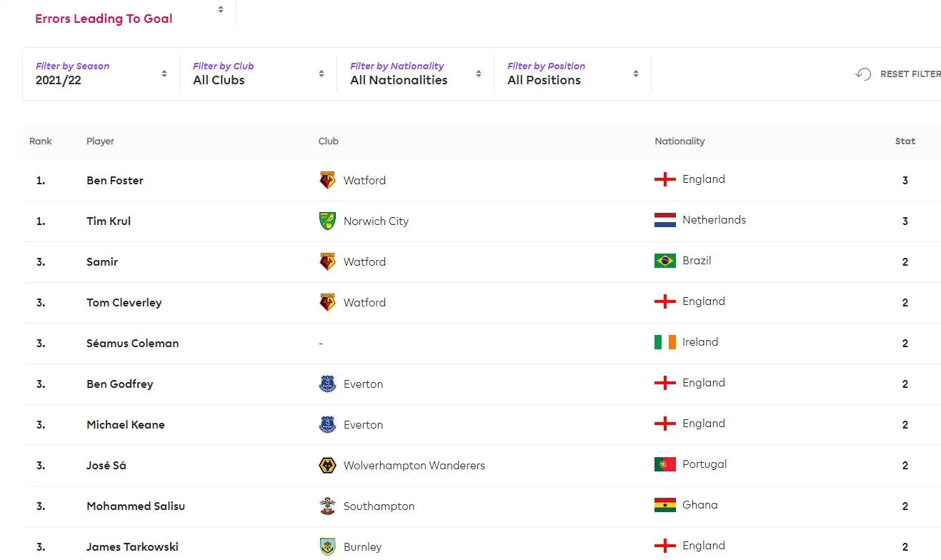Screen dimensions: 941x560
Task: Expand the Filter by Position dropdown
Action: 573,74
